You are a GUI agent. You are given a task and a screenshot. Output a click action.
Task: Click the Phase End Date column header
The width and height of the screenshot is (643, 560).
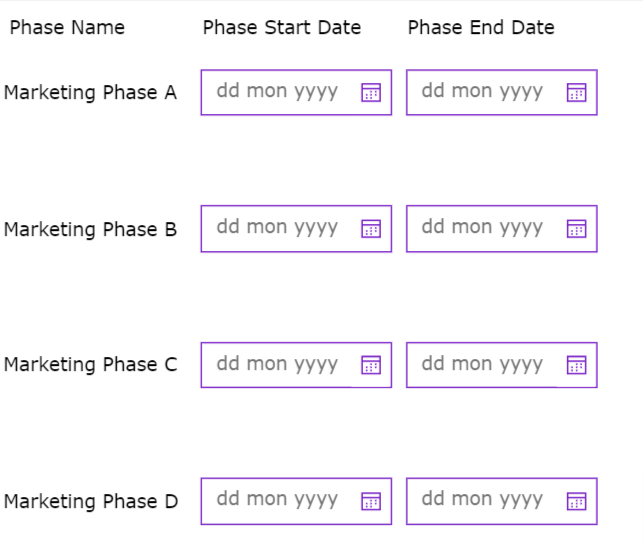[480, 28]
